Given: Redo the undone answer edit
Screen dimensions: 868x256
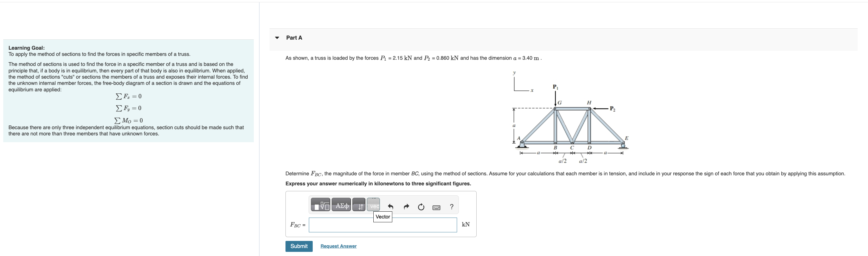Looking at the screenshot, I should tap(406, 206).
